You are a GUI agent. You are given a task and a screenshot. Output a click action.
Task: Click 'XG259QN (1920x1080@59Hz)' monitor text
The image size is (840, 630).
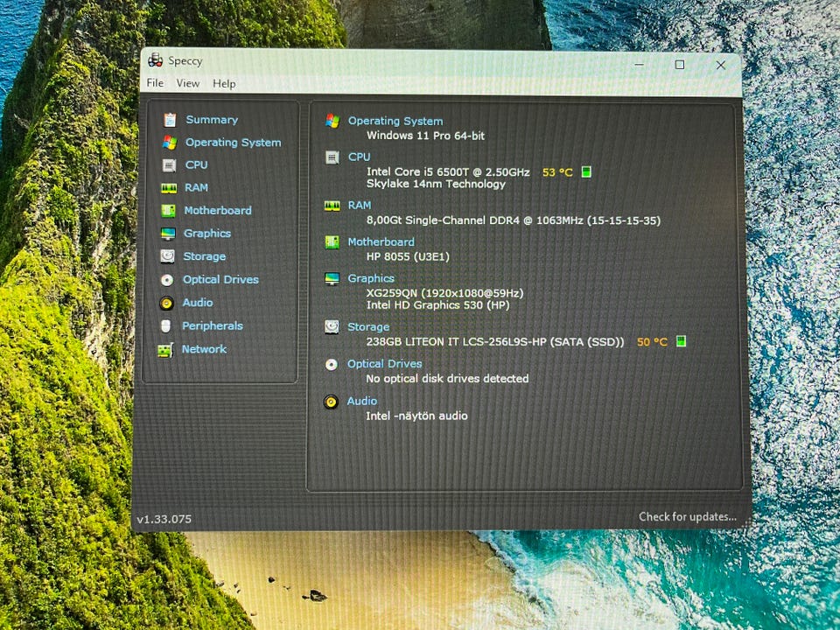[444, 293]
